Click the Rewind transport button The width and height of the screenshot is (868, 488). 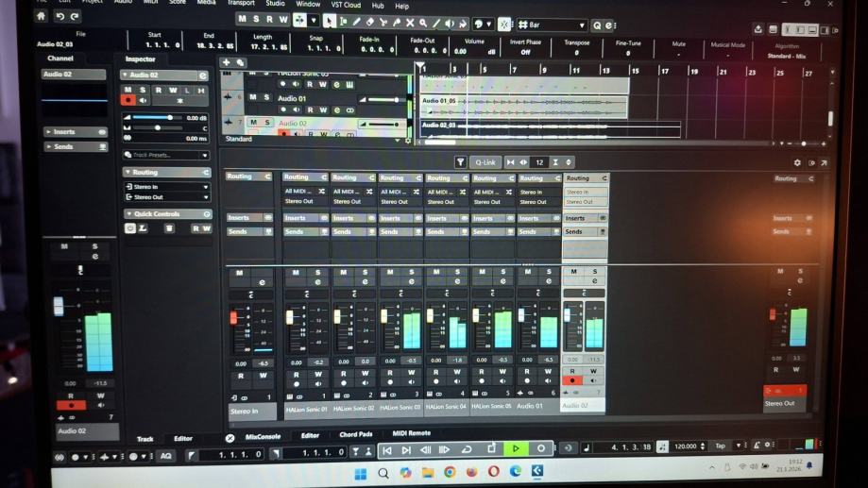425,450
